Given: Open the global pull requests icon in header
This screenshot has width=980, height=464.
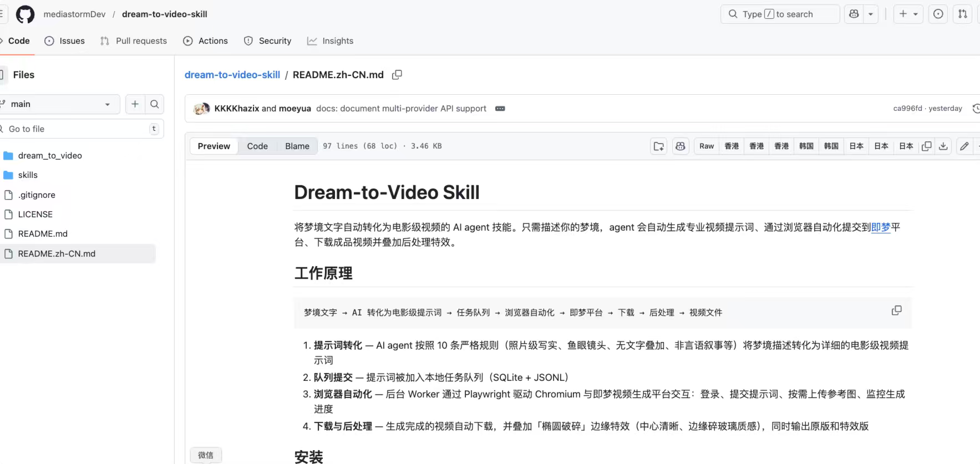Looking at the screenshot, I should point(963,14).
